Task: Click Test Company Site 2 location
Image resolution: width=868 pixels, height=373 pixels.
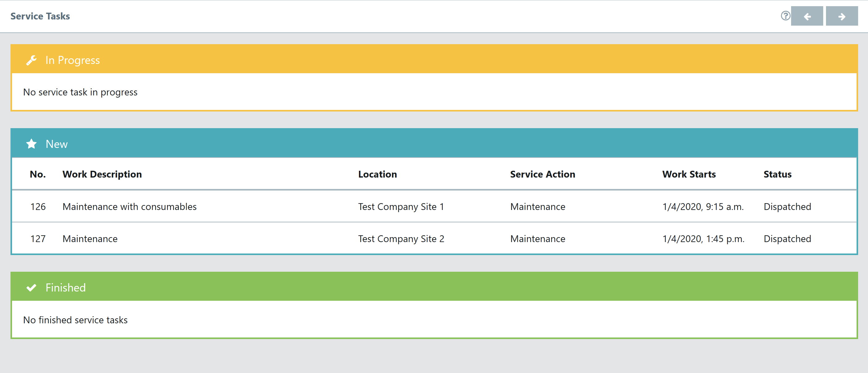Action: point(401,239)
